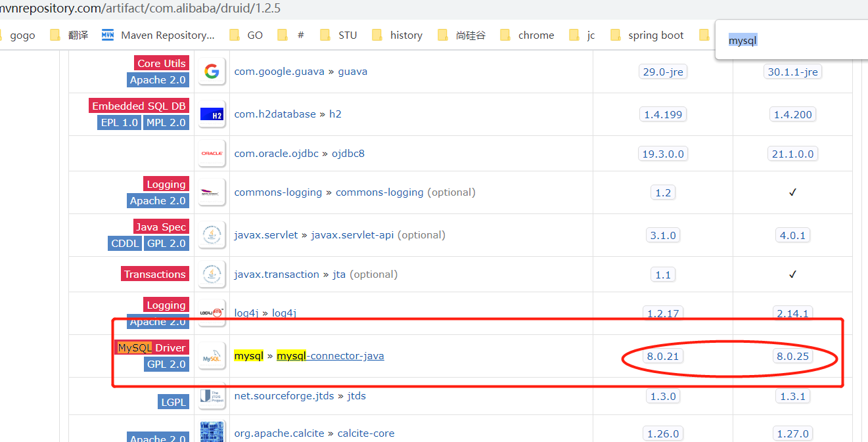This screenshot has width=868, height=442.
Task: Click the 1.4.200 version badge
Action: tap(792, 114)
